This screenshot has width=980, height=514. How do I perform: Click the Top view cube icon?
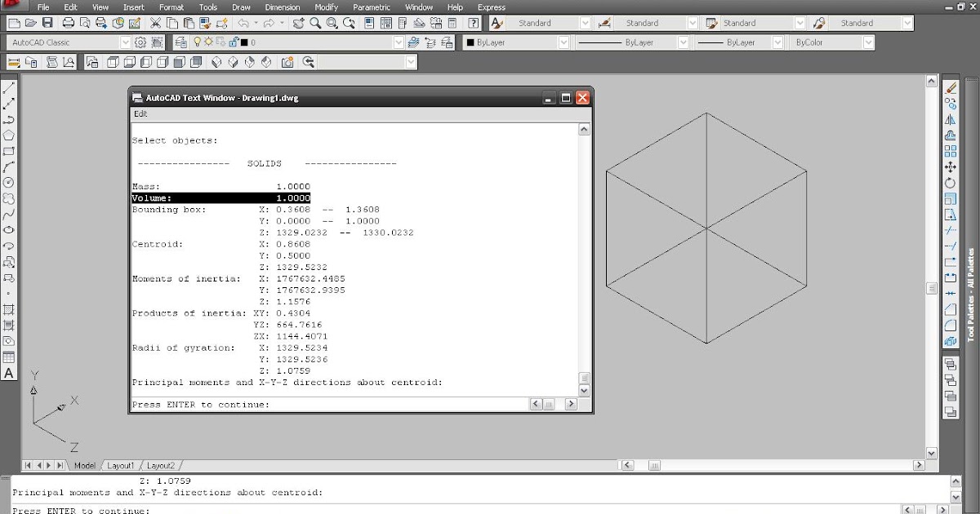[x=112, y=62]
